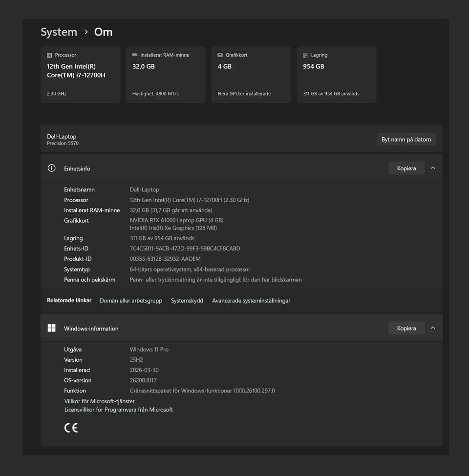This screenshot has height=476, width=469.
Task: Click the info icon beside Enhetsinfo
Action: coord(51,168)
